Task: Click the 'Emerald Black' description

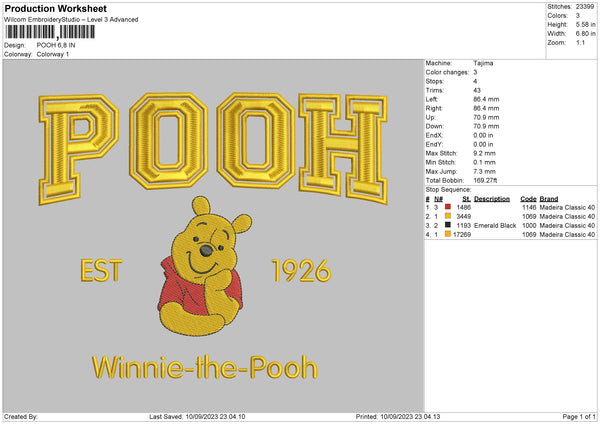Action: (495, 225)
